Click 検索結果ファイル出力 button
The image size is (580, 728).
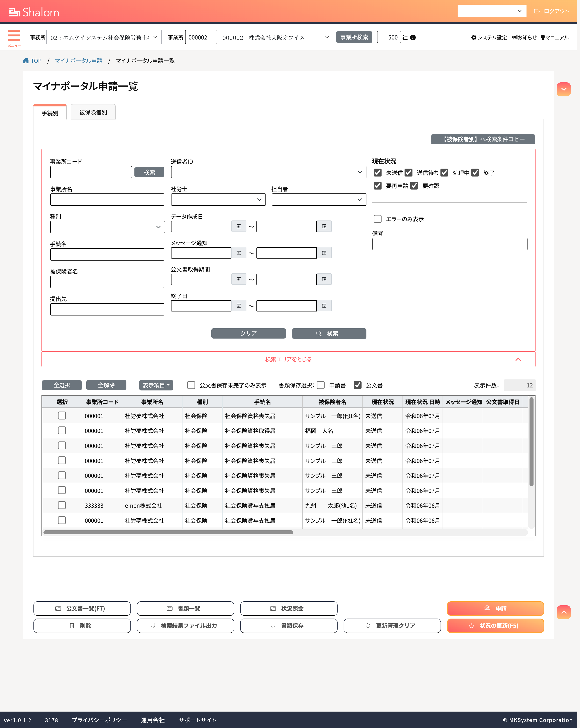click(x=185, y=626)
